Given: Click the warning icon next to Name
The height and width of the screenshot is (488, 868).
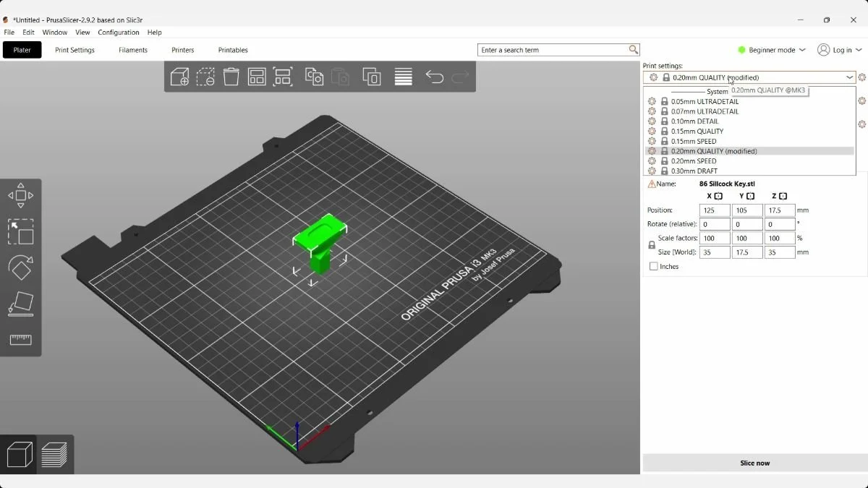Looking at the screenshot, I should pos(652,184).
